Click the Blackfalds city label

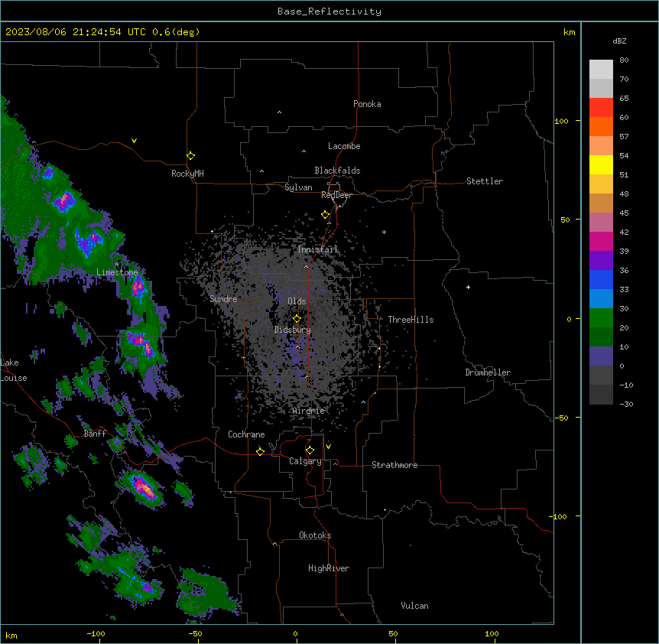337,171
